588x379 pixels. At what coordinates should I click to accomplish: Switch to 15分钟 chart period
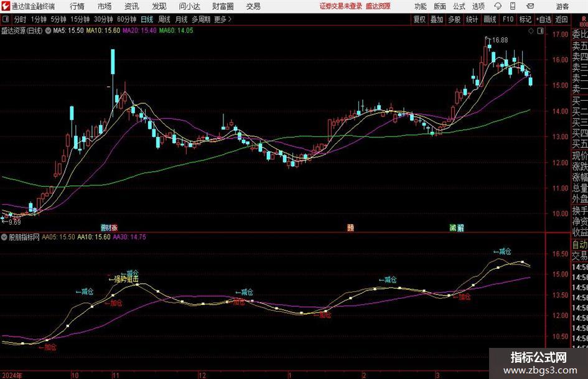(x=80, y=19)
